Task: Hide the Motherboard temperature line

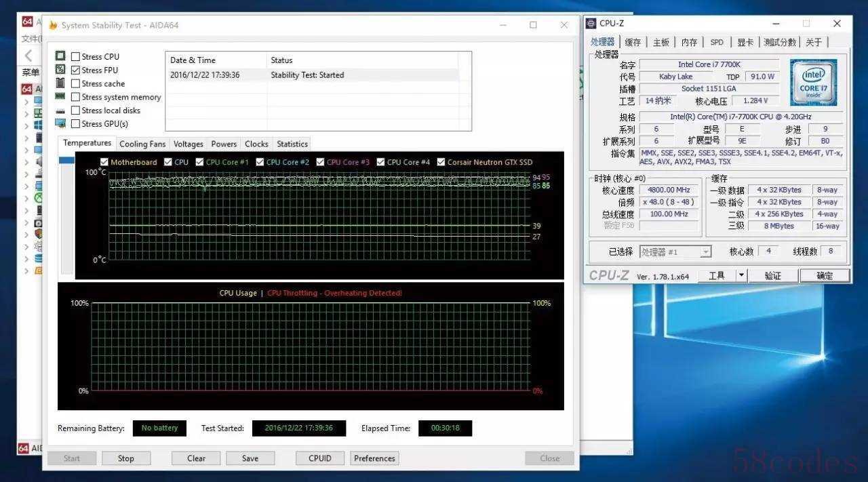Action: tap(104, 162)
